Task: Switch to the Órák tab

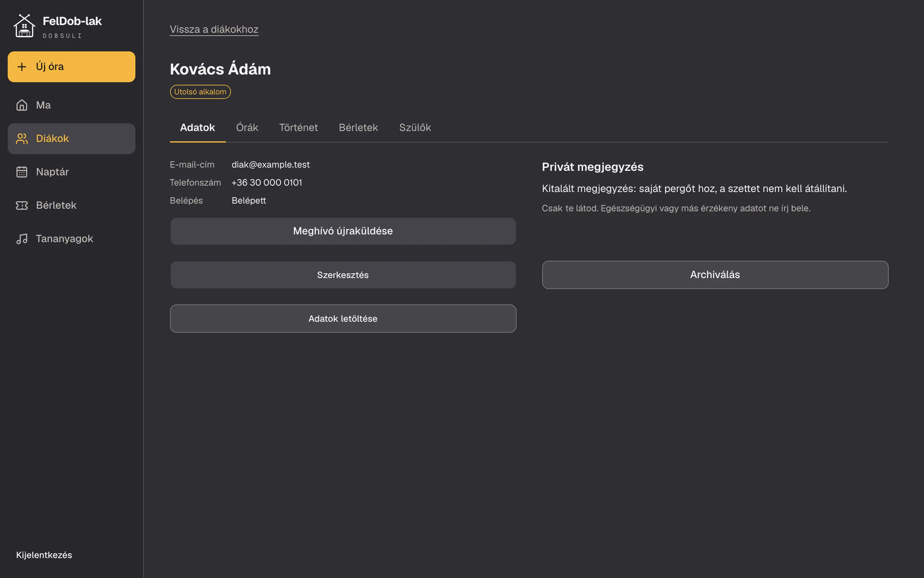Action: click(x=247, y=128)
